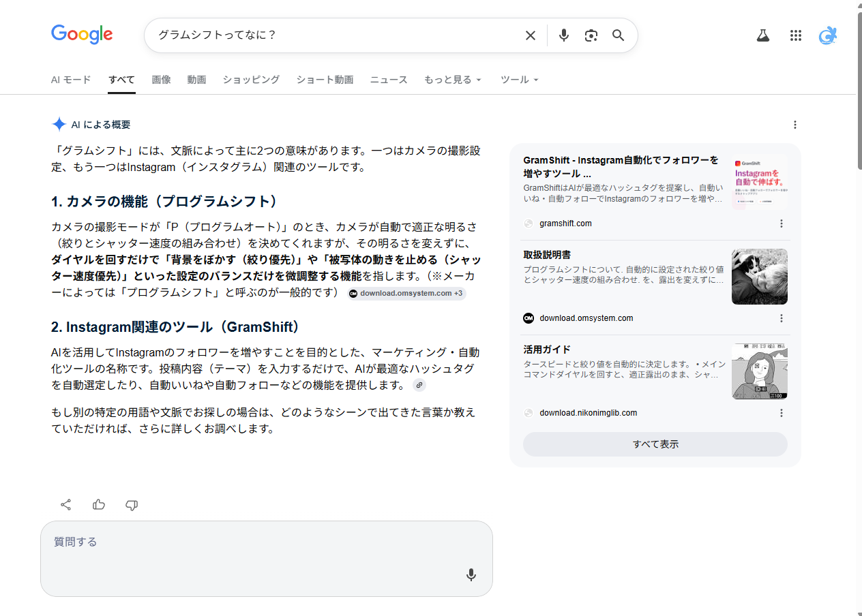Viewport: 862px width, 616px height.
Task: Open download.omsystem.com source link in sidebar
Action: (586, 318)
